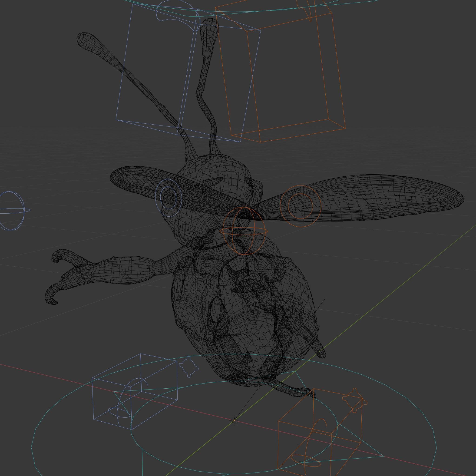Select the orange double-ring control on the right wing

tap(301, 206)
